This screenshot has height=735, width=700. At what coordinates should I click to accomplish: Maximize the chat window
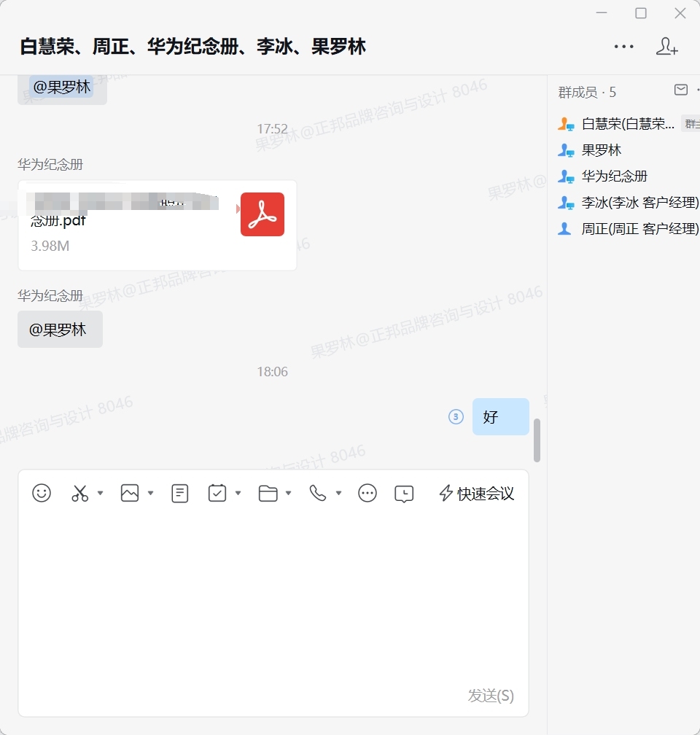pyautogui.click(x=641, y=13)
